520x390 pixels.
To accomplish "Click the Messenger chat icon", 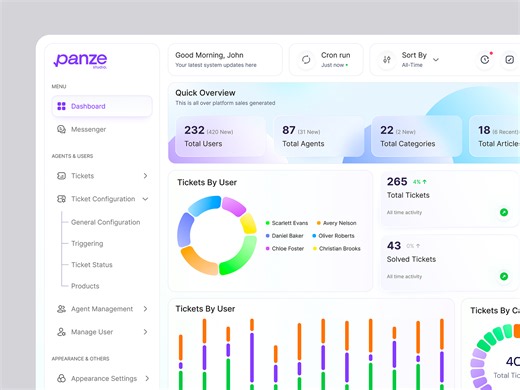I will click(x=61, y=129).
